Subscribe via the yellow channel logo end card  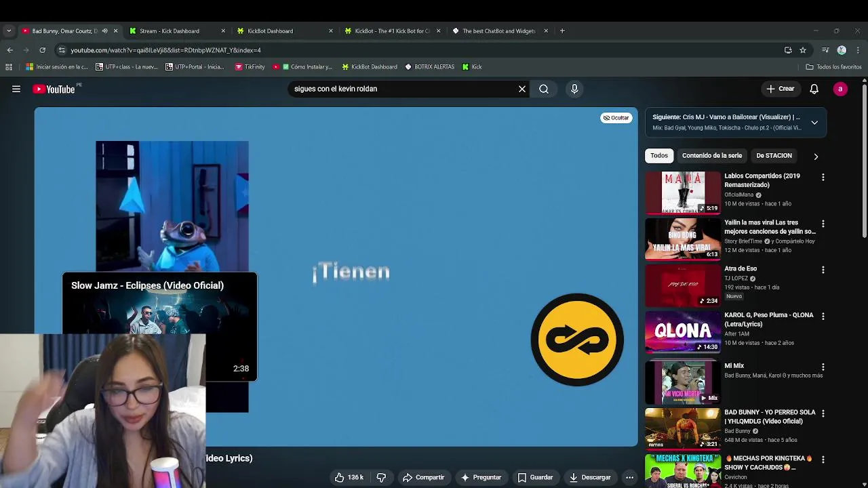coord(577,339)
